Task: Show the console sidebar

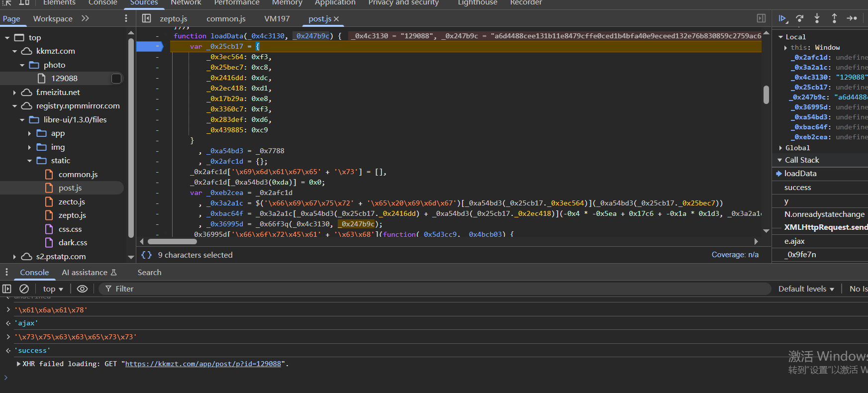Action: pyautogui.click(x=7, y=289)
